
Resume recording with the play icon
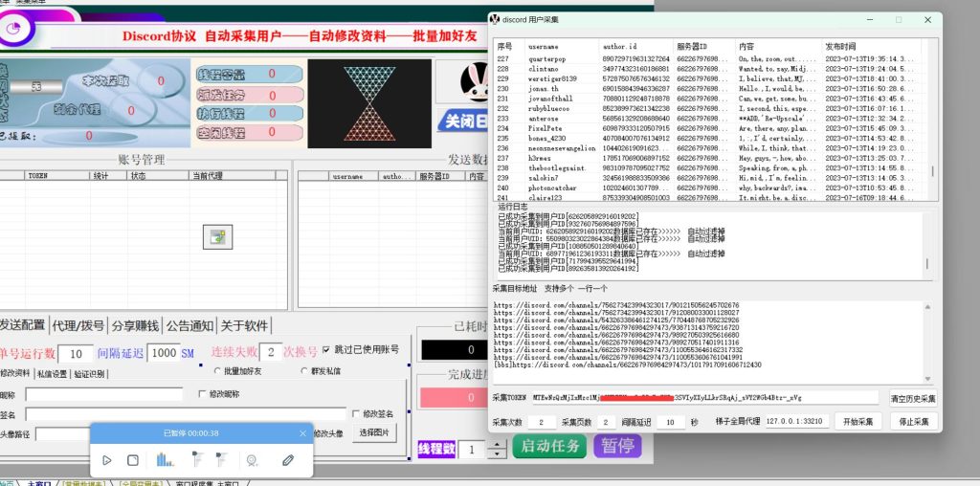tap(107, 460)
